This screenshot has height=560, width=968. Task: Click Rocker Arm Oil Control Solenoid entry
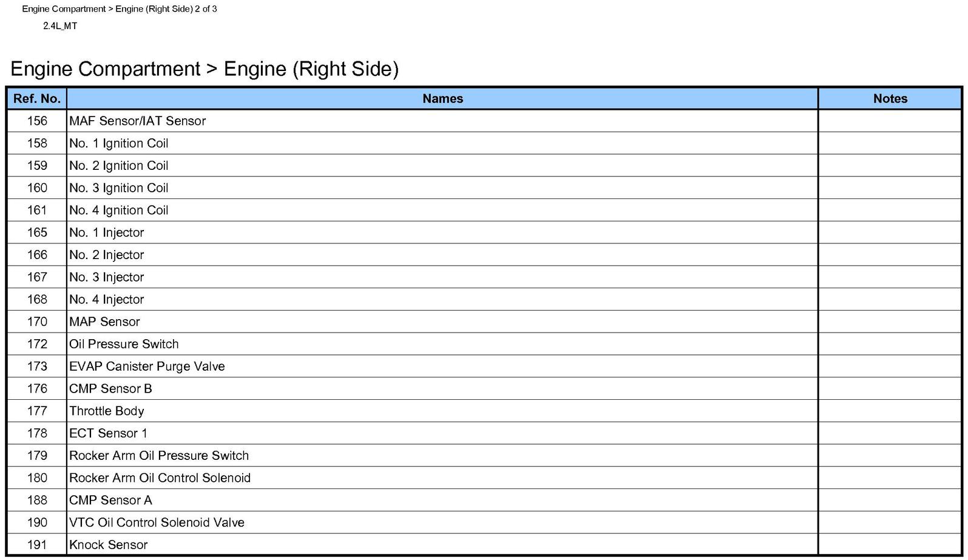[160, 478]
